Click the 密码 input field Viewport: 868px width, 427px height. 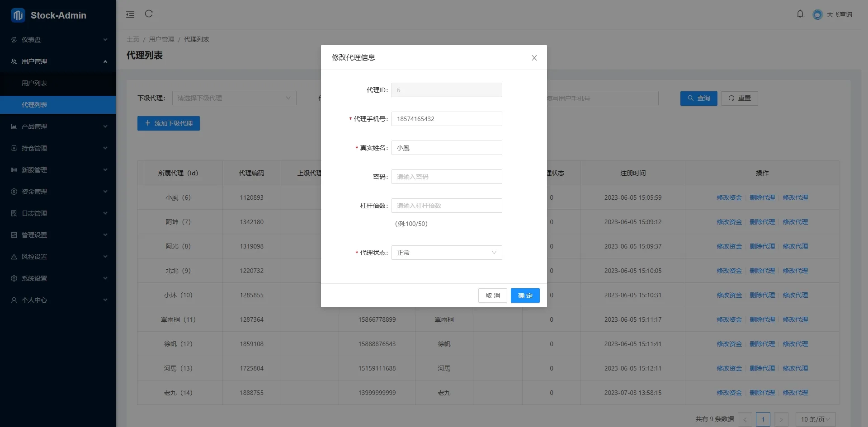446,177
